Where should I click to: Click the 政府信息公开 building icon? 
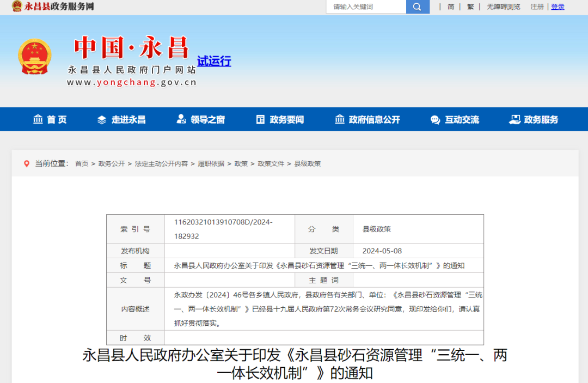tap(340, 119)
